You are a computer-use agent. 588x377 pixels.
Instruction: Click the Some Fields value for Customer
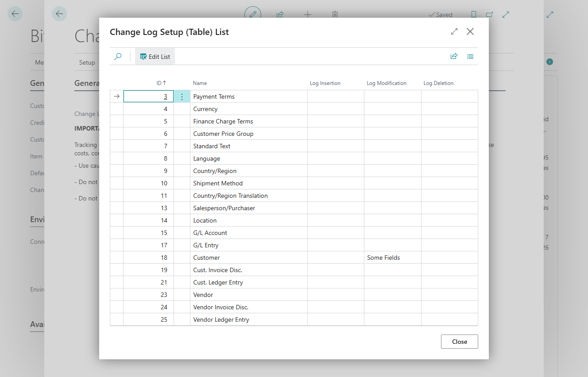point(383,258)
